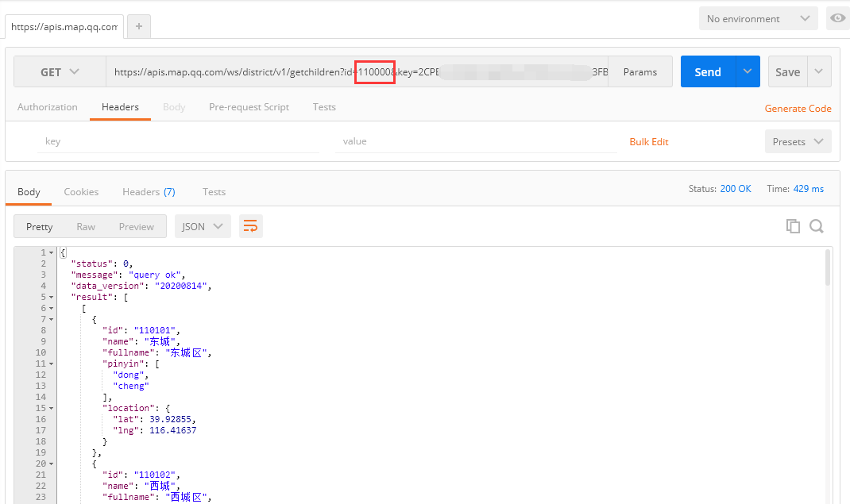850x504 pixels.
Task: Toggle line wrap icon in response toolbar
Action: pyautogui.click(x=250, y=227)
